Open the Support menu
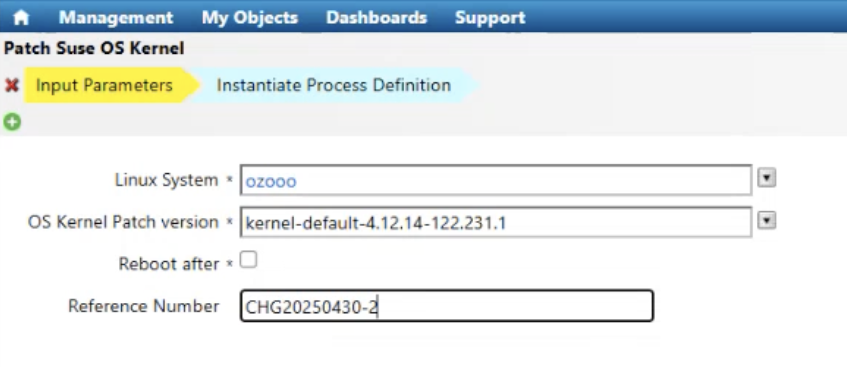This screenshot has height=367, width=847. point(490,17)
